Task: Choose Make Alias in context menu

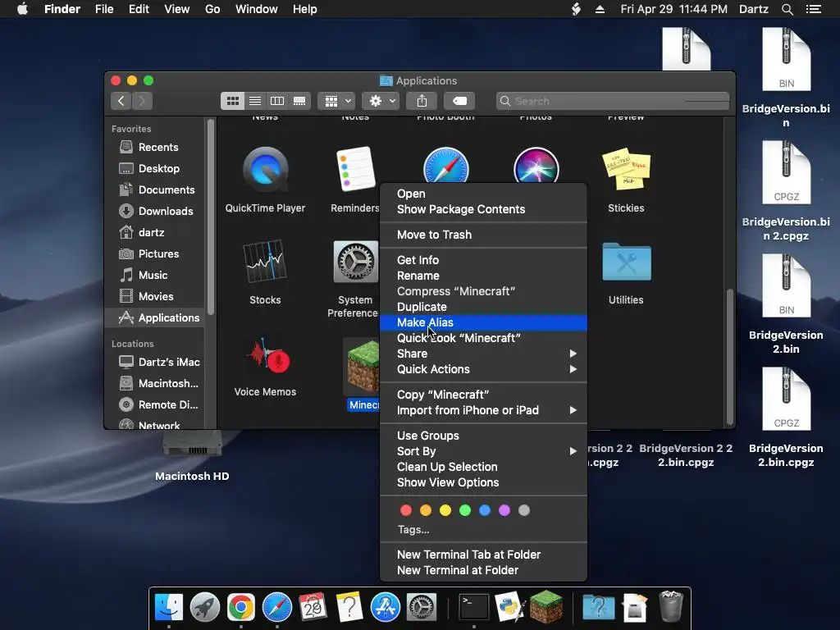Action: click(483, 322)
